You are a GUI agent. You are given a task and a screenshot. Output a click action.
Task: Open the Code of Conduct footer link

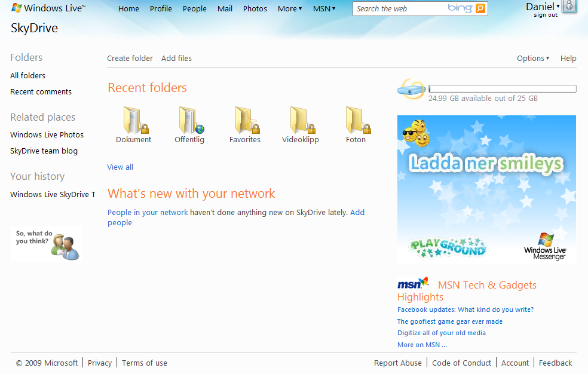click(462, 363)
